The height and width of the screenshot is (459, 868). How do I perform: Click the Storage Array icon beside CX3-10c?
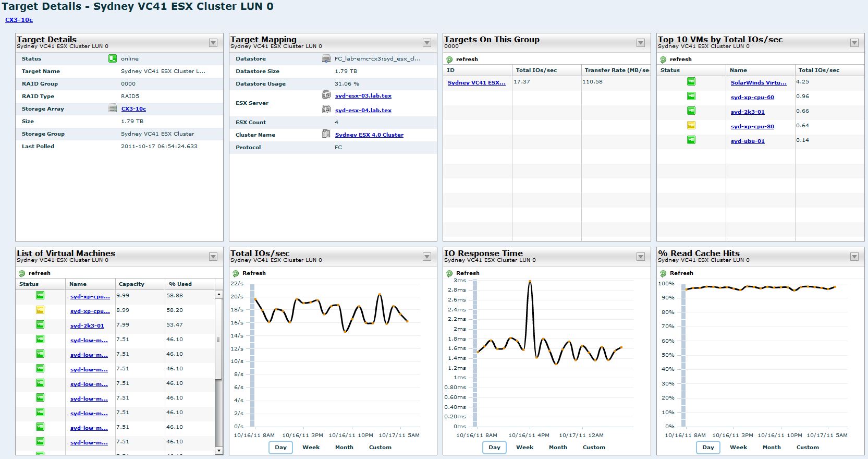pos(112,108)
